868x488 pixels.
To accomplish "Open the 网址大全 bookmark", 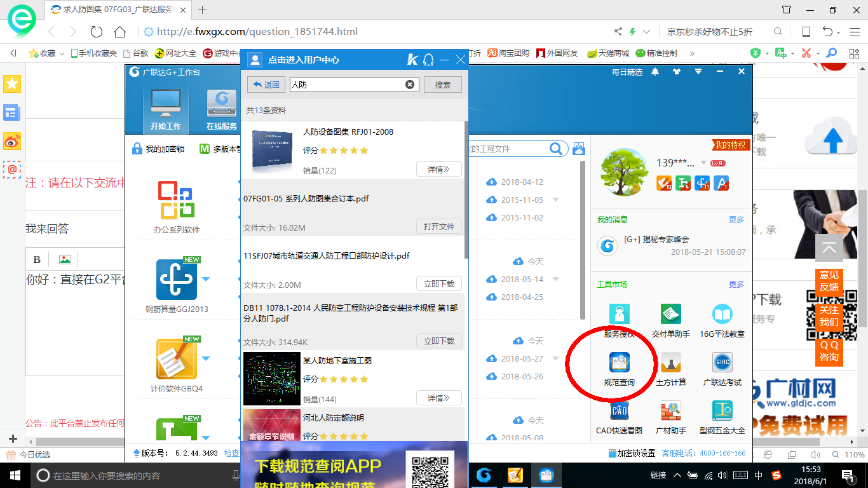I will coord(175,53).
